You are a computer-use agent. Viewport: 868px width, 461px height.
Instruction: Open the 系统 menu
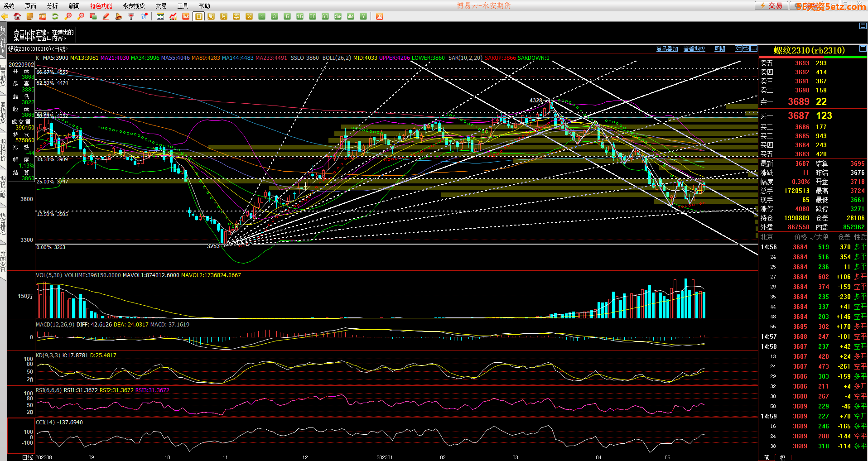click(x=9, y=6)
